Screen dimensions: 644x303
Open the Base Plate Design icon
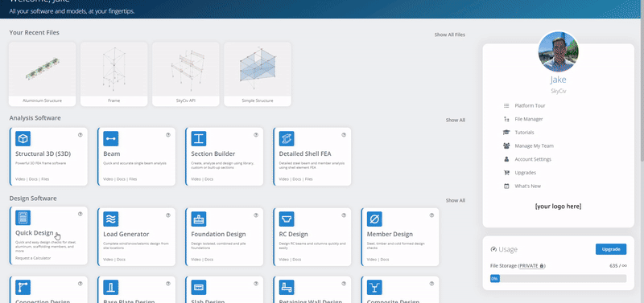tap(111, 288)
